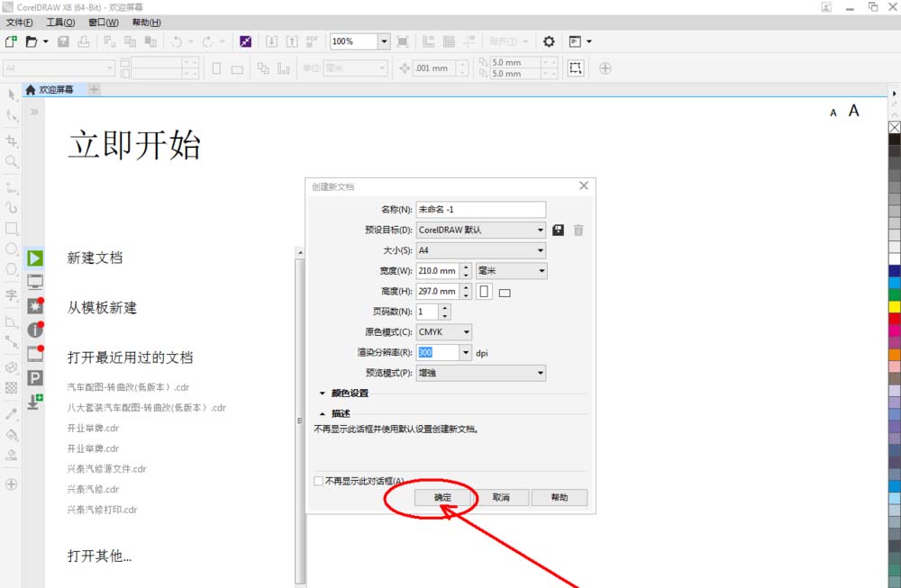The image size is (901, 588).
Task: Select the Rectangle tool in the toolbox
Action: tap(12, 229)
